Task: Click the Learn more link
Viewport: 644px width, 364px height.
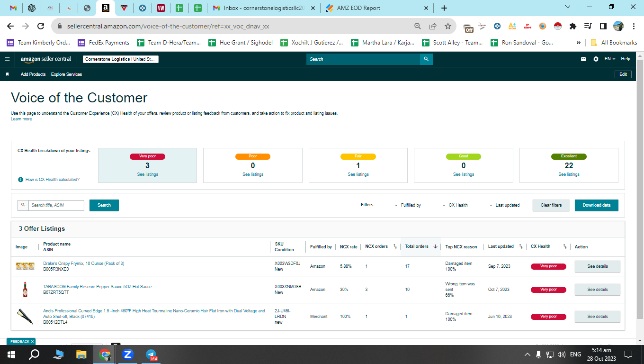Action: [x=21, y=119]
